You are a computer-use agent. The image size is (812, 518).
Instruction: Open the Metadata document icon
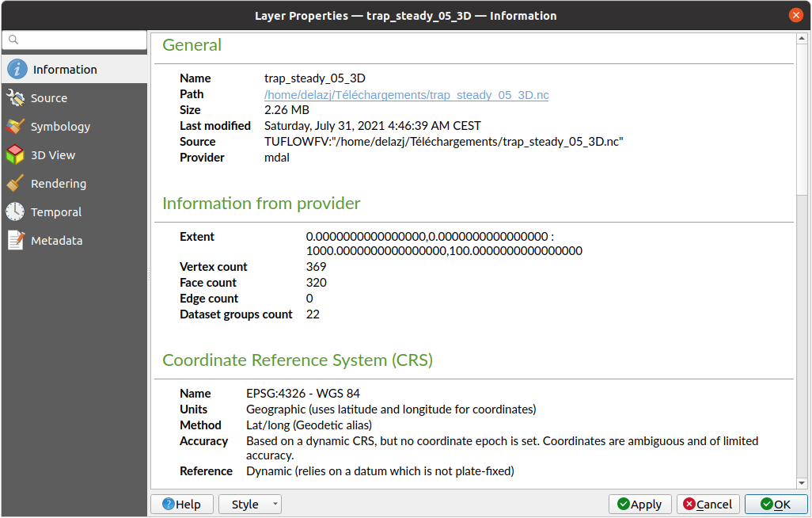click(16, 241)
